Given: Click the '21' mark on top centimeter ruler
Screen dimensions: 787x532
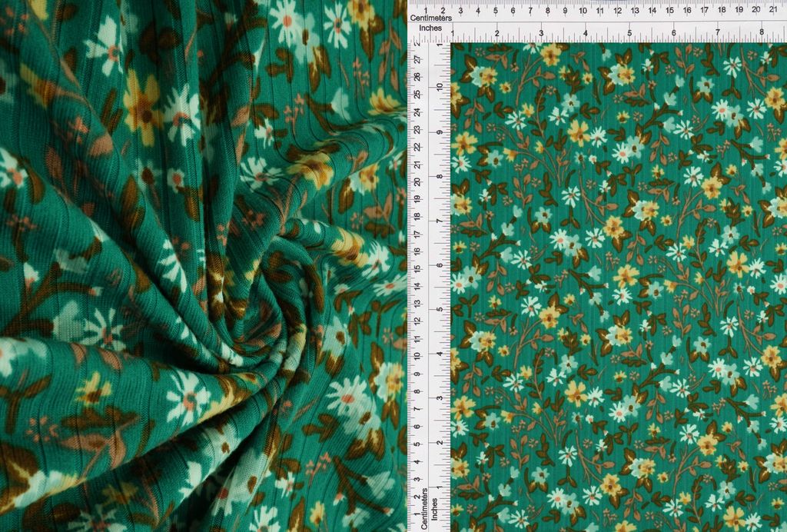Looking at the screenshot, I should click(x=773, y=9).
